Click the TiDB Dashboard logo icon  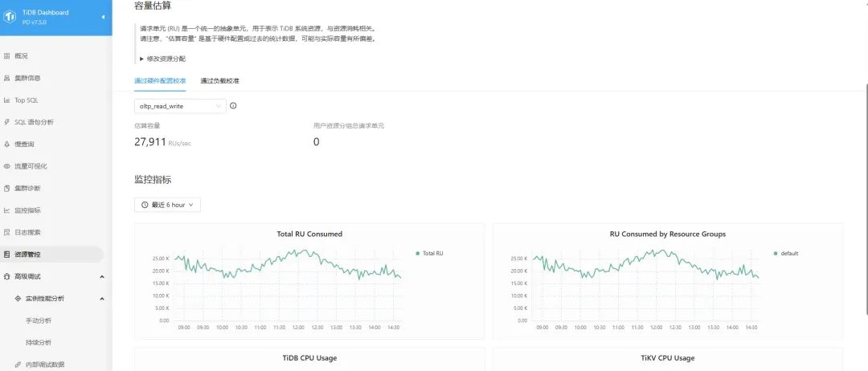point(14,17)
